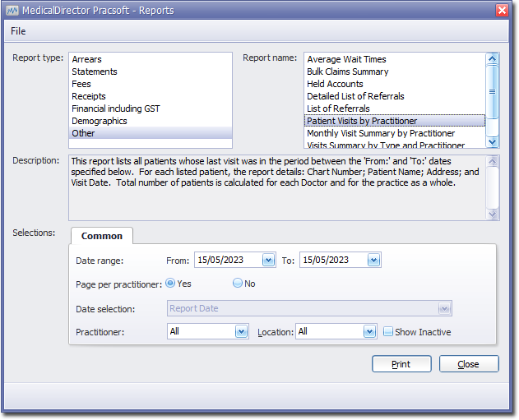
Task: Open the To date picker dropdown
Action: [x=373, y=260]
